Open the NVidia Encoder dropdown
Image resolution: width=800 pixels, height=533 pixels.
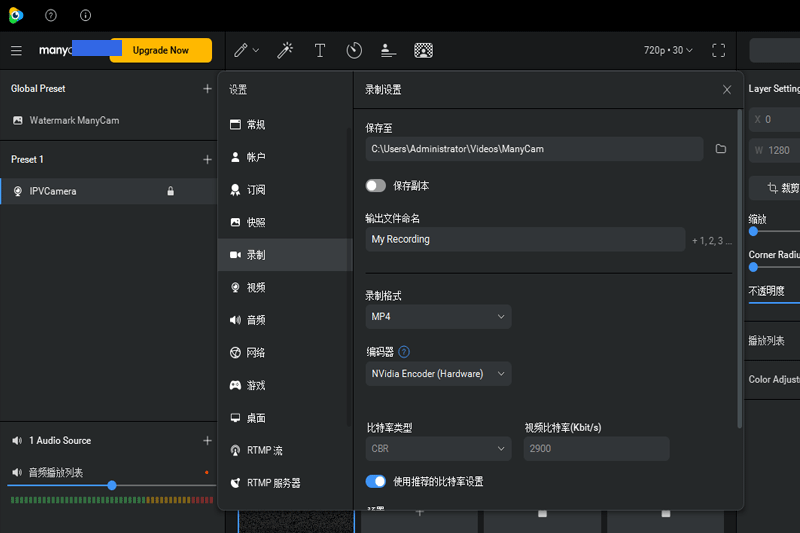point(438,374)
